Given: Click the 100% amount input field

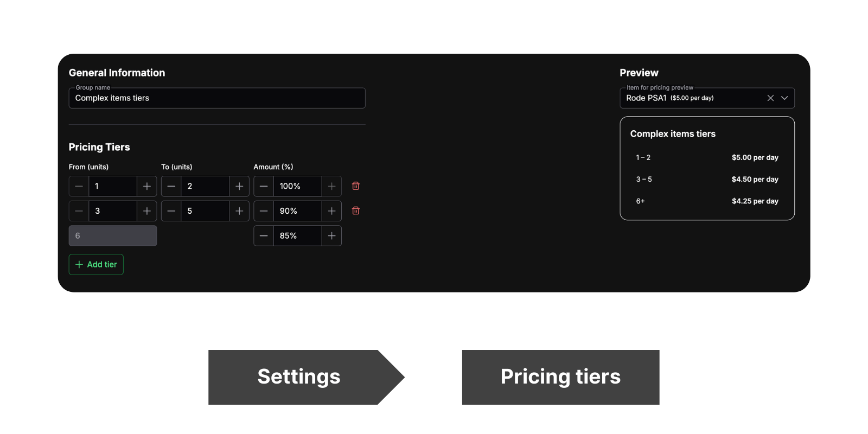Looking at the screenshot, I should pos(297,186).
